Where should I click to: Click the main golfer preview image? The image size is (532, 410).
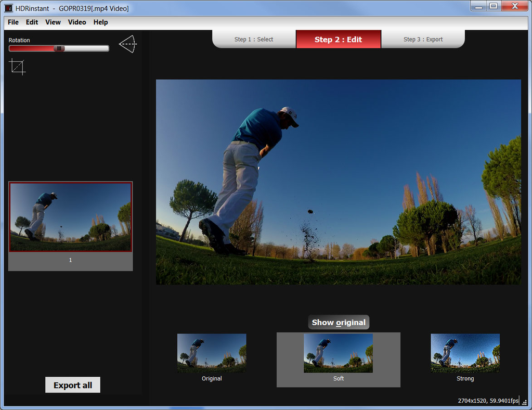click(x=338, y=182)
